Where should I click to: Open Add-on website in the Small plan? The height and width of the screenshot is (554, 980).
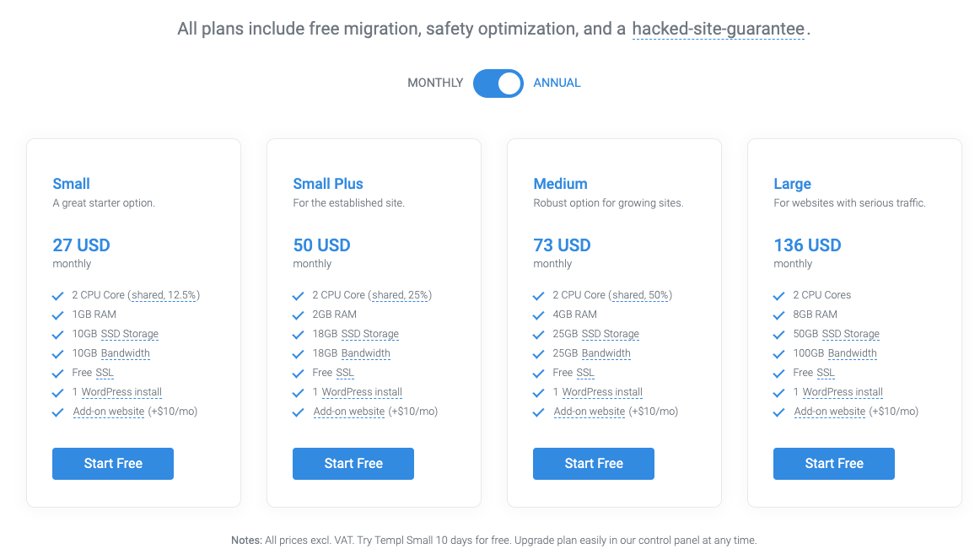click(x=109, y=411)
